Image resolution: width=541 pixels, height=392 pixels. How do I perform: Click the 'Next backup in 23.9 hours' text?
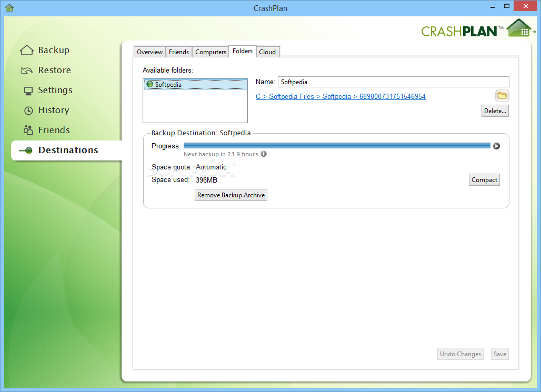click(x=221, y=154)
